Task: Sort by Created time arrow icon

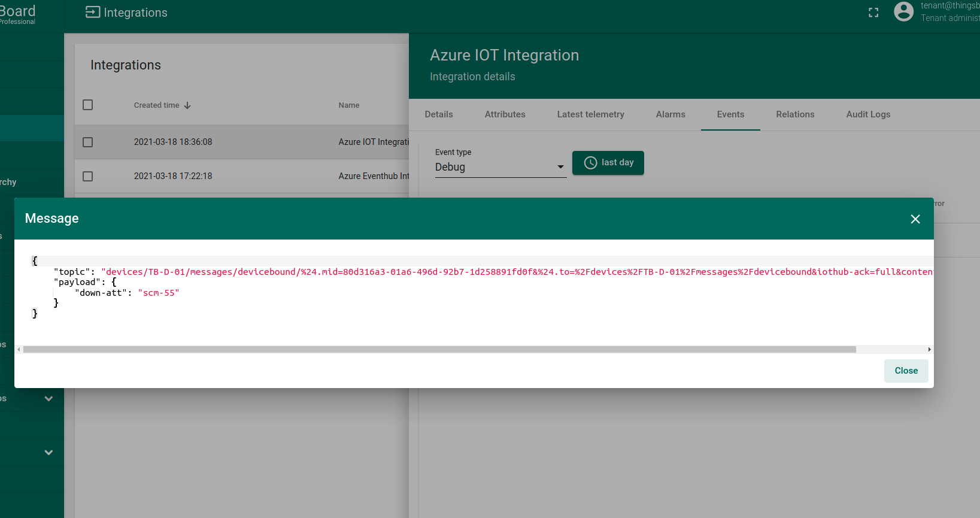Action: pos(187,105)
